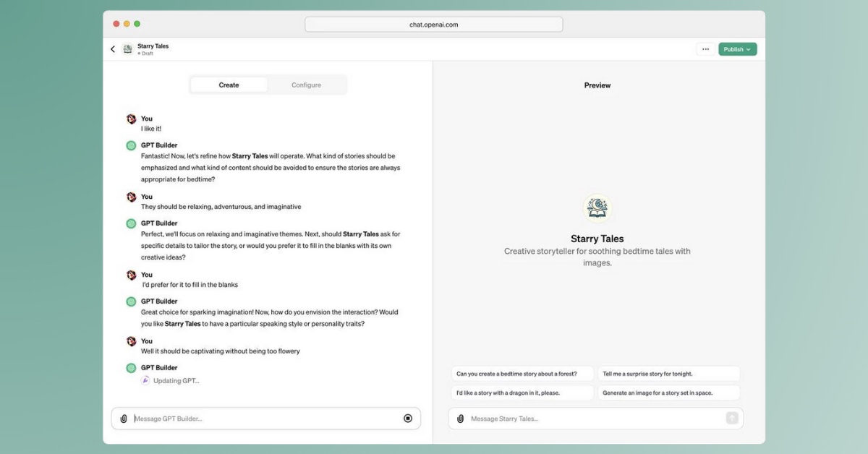Send the message in the Starry Tales preview

(732, 418)
